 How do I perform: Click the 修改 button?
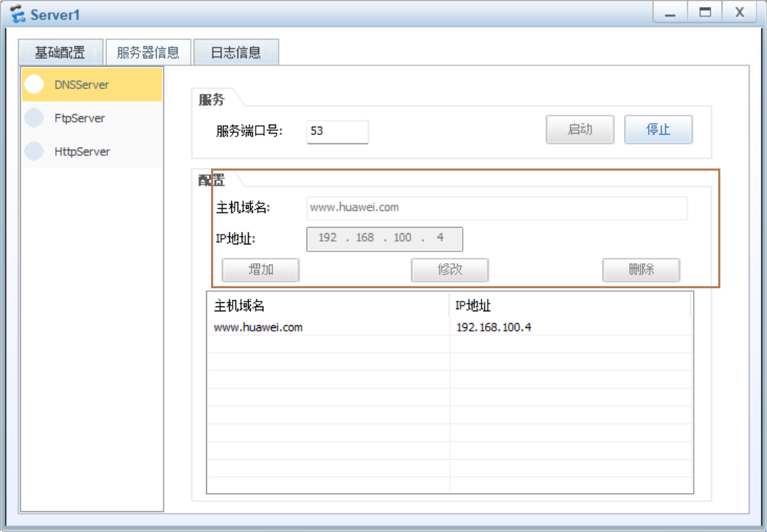click(x=450, y=270)
